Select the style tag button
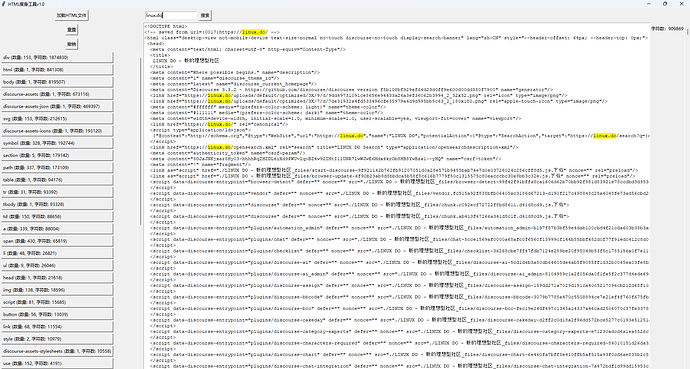 57,339
